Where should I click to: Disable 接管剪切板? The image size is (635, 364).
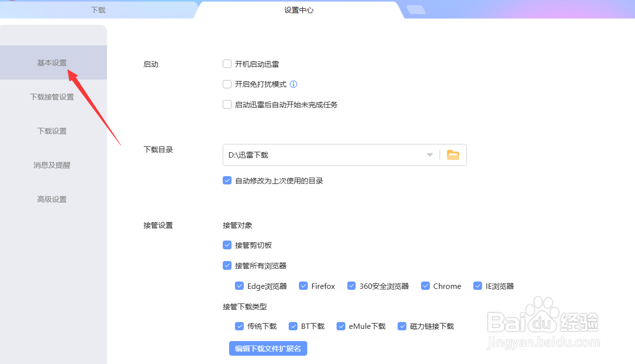[x=227, y=245]
